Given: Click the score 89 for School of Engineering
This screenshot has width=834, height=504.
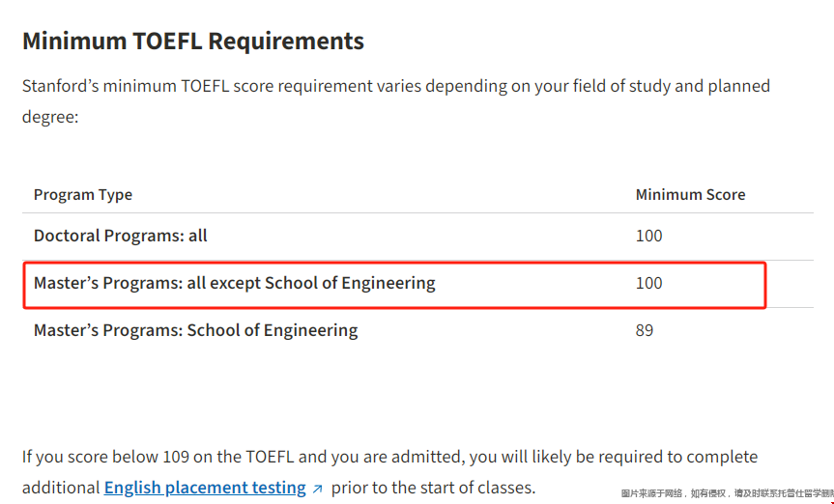Looking at the screenshot, I should click(645, 330).
